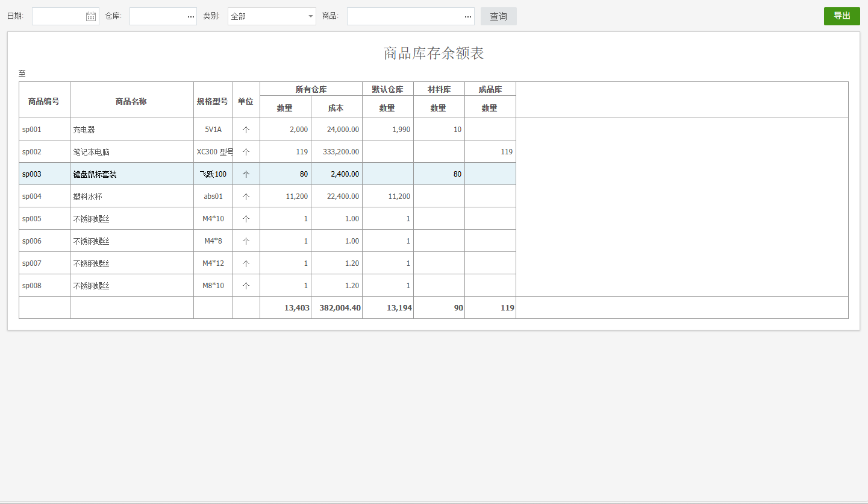Image resolution: width=868 pixels, height=504 pixels.
Task: Click cost value 22,400.00
Action: coord(343,197)
